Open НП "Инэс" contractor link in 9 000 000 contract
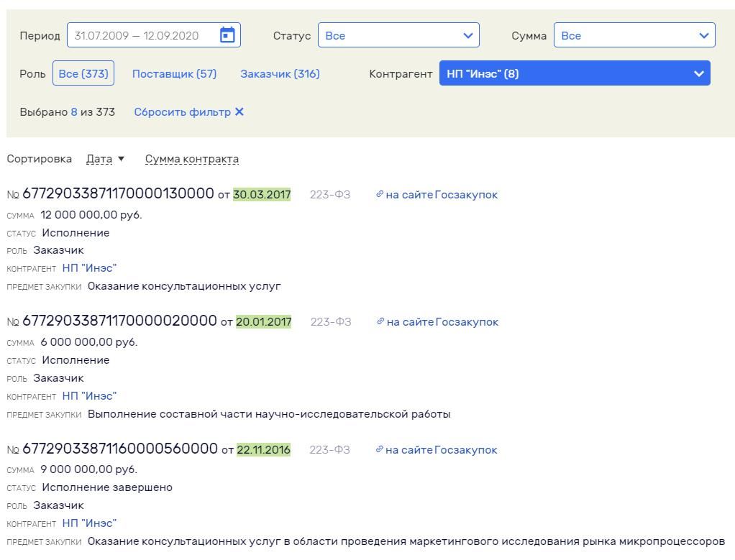This screenshot has width=735, height=560. (89, 523)
